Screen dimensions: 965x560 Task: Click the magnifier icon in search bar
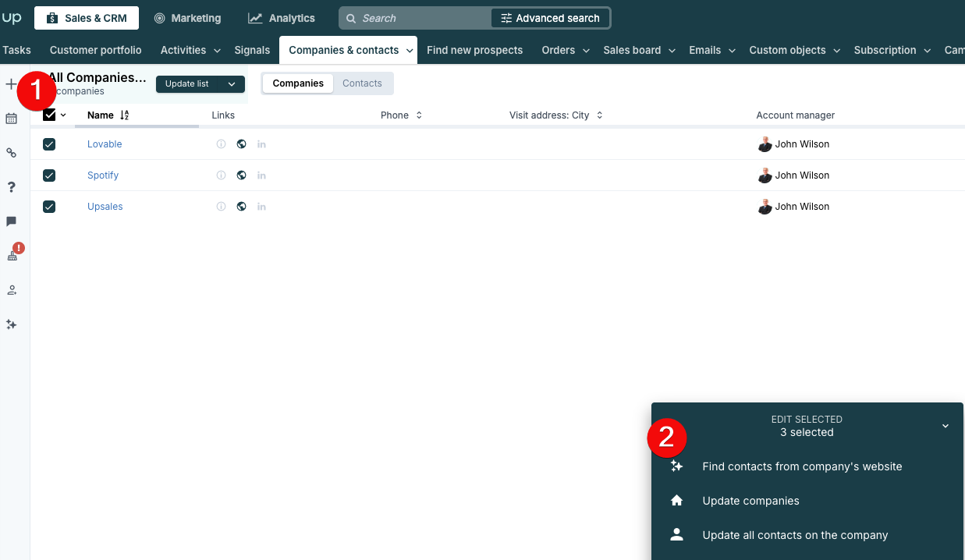(351, 18)
